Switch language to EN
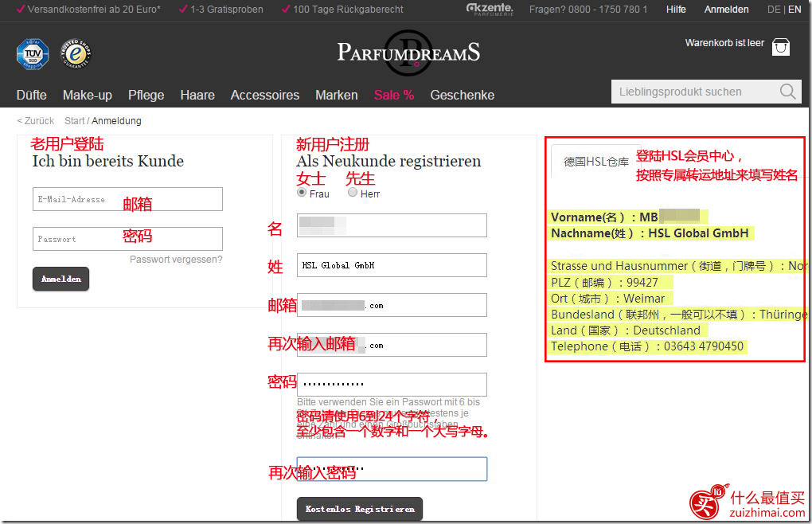812x524 pixels. coord(794,10)
